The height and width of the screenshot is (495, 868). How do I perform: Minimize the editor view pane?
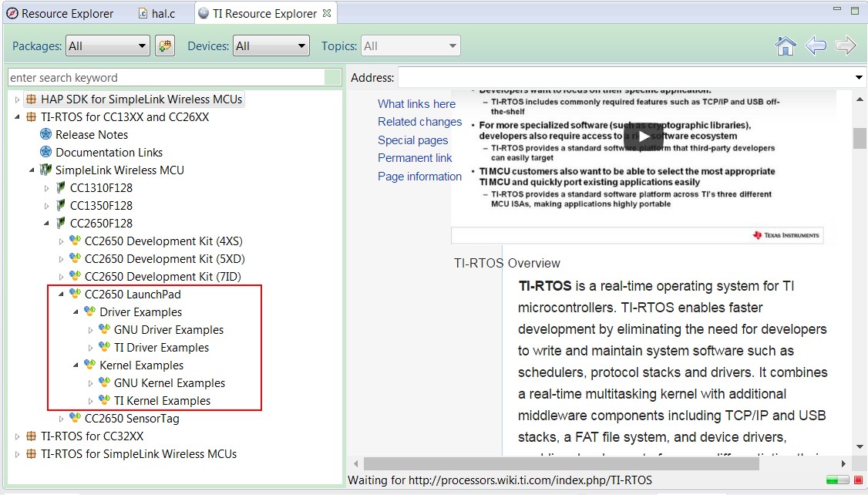[837, 9]
